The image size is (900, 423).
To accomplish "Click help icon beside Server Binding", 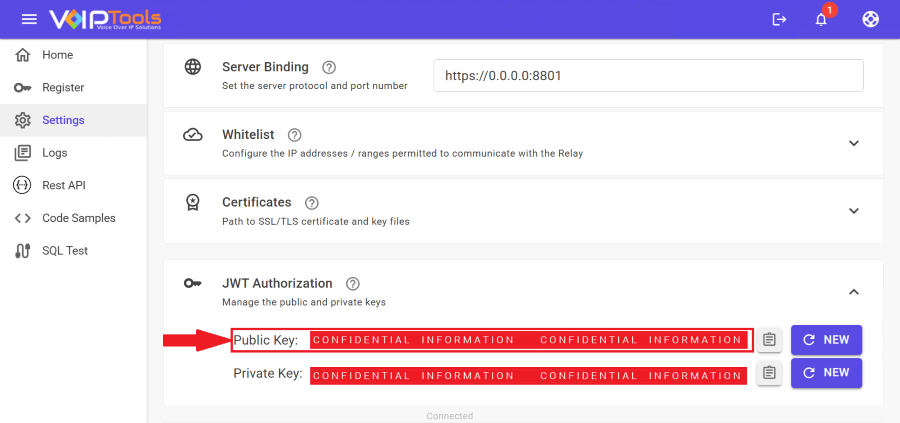I will 329,68.
